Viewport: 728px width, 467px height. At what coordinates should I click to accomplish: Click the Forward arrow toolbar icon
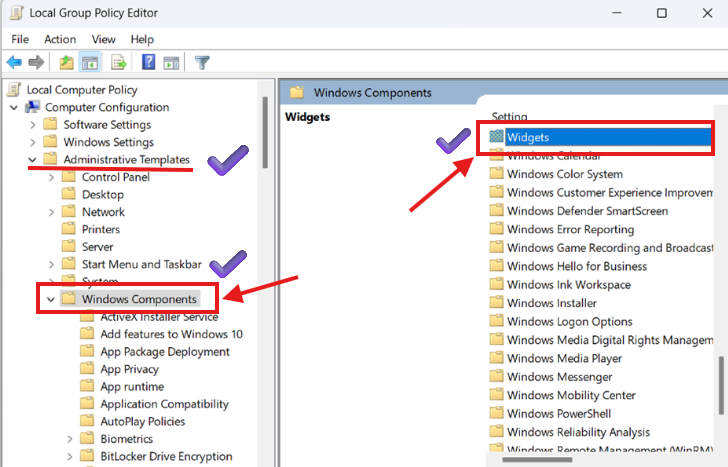(36, 62)
